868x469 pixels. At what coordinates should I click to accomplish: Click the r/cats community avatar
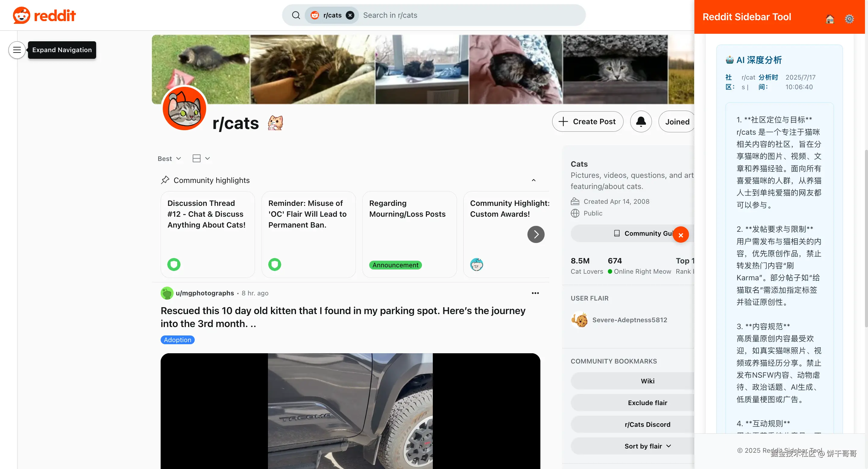184,109
